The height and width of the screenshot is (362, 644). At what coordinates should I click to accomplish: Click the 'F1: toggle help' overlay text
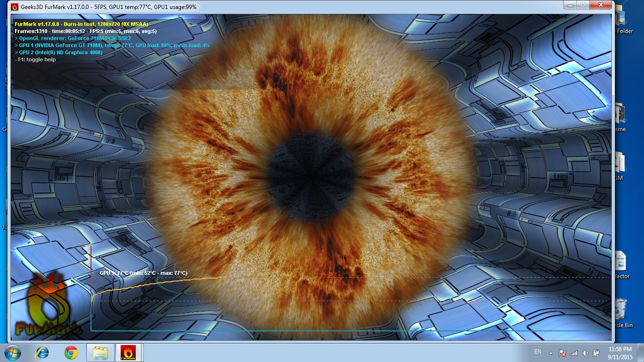pos(37,59)
